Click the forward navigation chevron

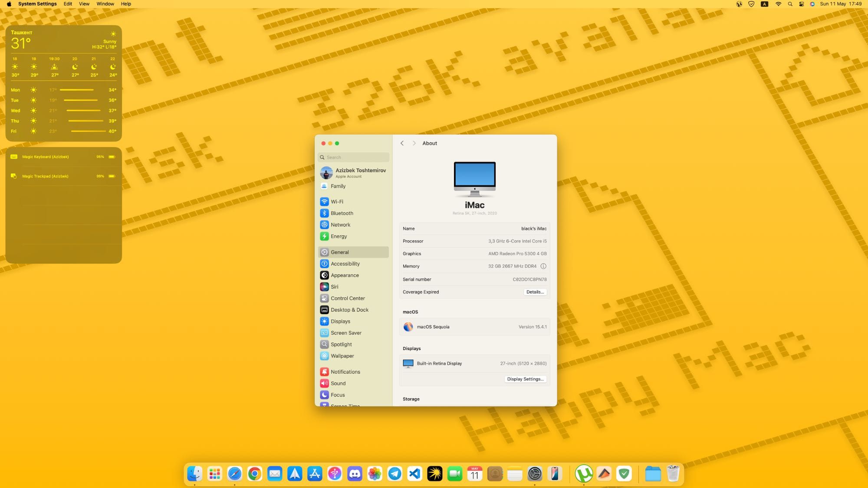tap(414, 143)
